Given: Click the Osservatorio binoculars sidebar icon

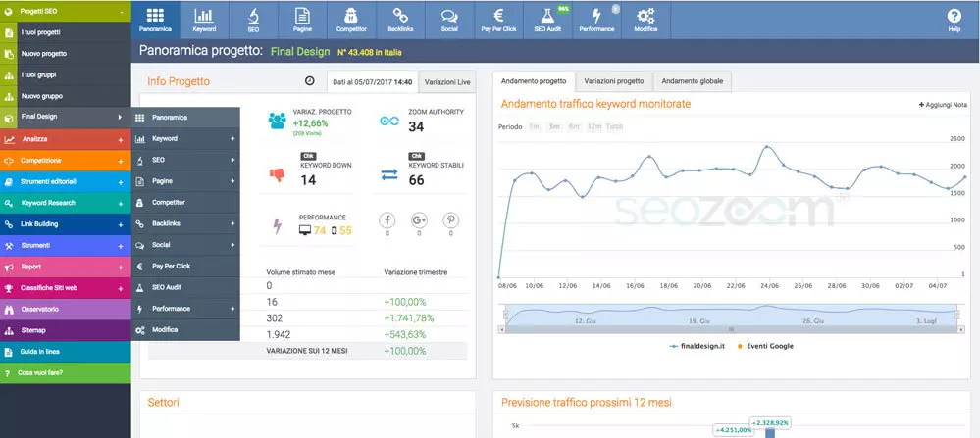Looking at the screenshot, I should coord(9,309).
